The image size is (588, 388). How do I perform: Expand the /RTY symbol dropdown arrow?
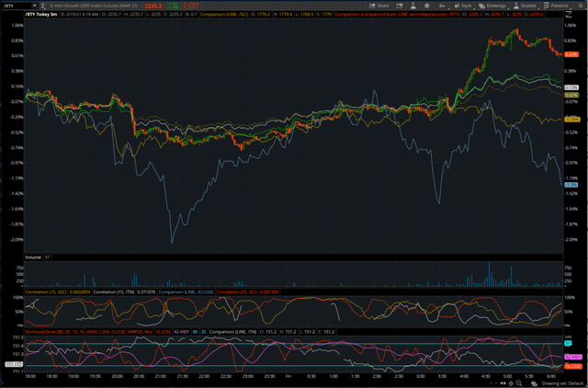tap(35, 6)
